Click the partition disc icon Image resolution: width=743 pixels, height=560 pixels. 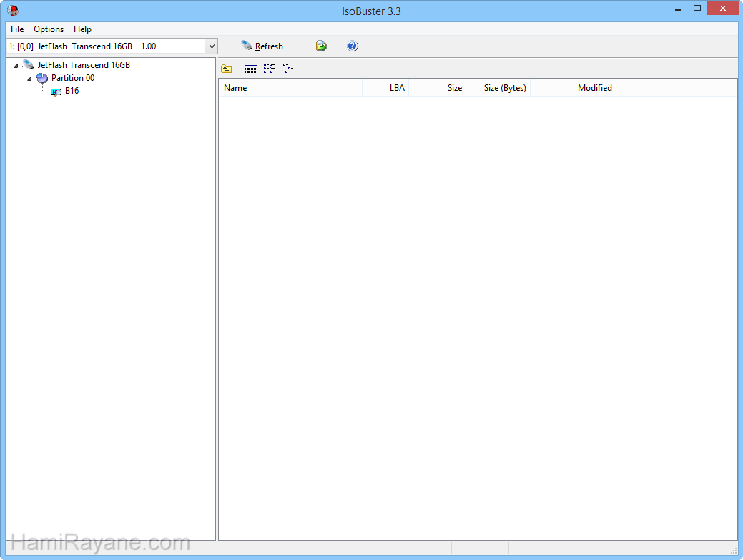coord(42,78)
